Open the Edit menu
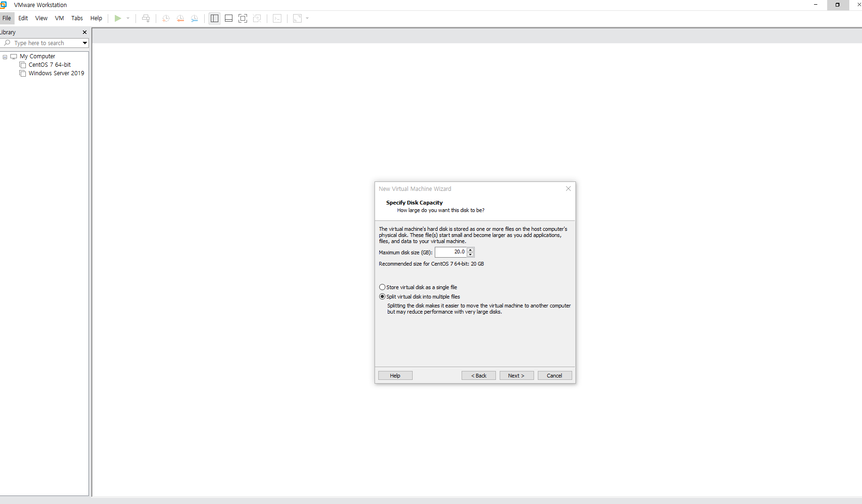Screen dimensions: 862x504 tap(23, 18)
